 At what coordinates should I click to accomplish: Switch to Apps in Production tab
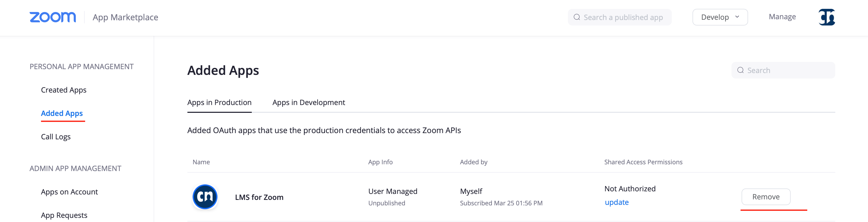[x=219, y=103]
